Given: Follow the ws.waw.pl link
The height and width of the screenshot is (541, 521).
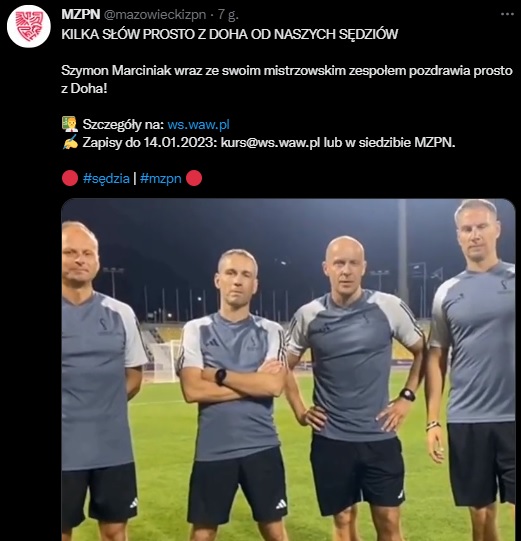Looking at the screenshot, I should (x=198, y=125).
